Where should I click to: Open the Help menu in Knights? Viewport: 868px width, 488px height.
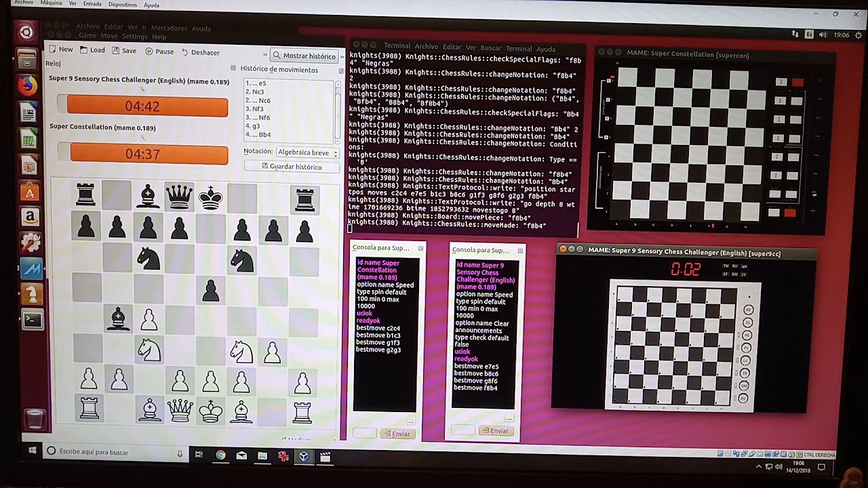(159, 37)
